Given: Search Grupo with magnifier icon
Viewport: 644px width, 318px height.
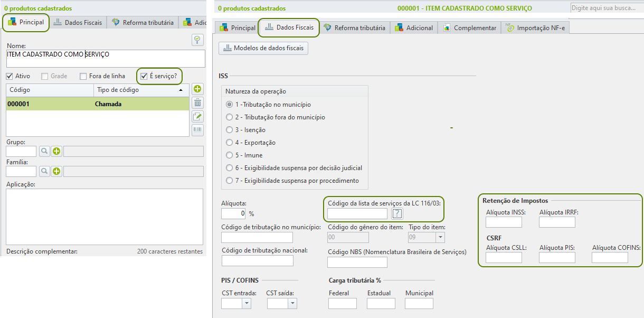Looking at the screenshot, I should [x=44, y=152].
